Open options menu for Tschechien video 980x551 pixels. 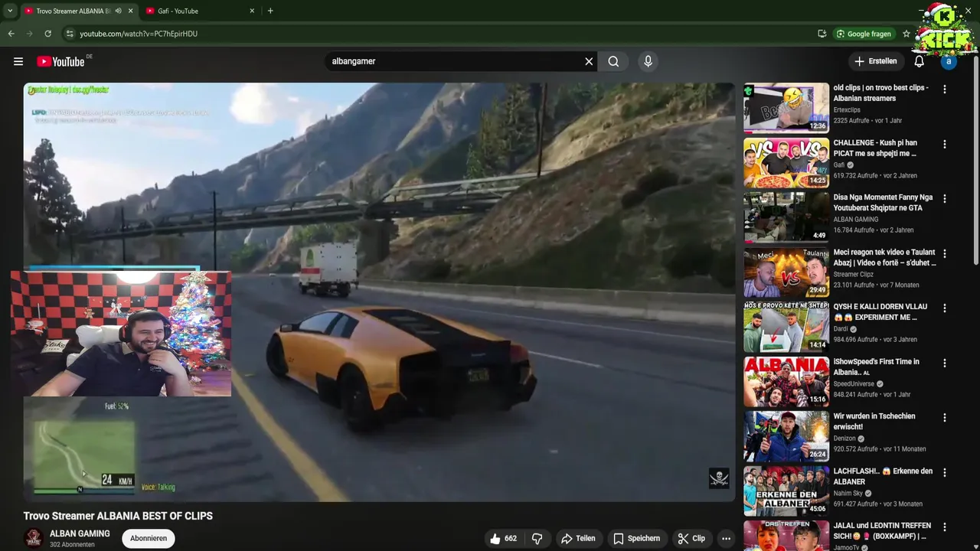coord(945,418)
